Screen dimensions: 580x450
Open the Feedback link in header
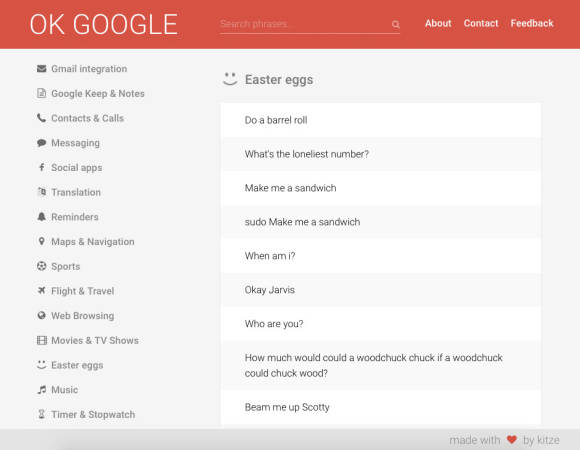pyautogui.click(x=532, y=23)
